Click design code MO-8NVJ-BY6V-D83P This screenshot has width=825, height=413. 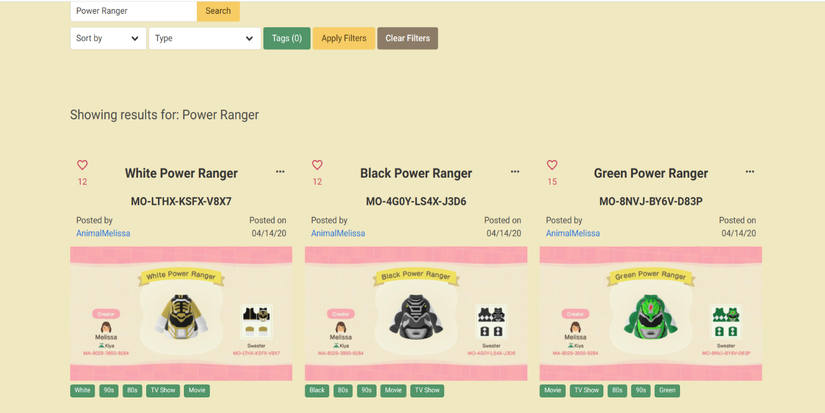tap(651, 202)
